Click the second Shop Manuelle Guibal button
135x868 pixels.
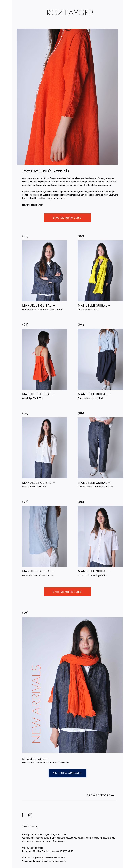[67, 591]
